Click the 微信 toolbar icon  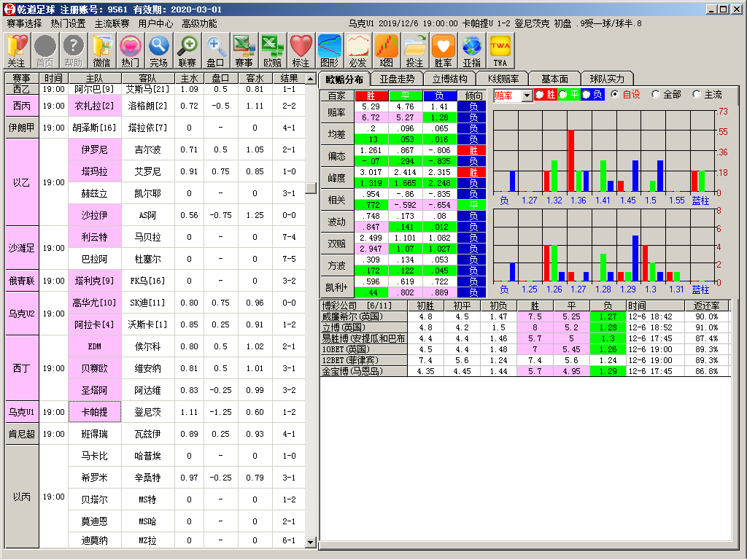tap(101, 50)
